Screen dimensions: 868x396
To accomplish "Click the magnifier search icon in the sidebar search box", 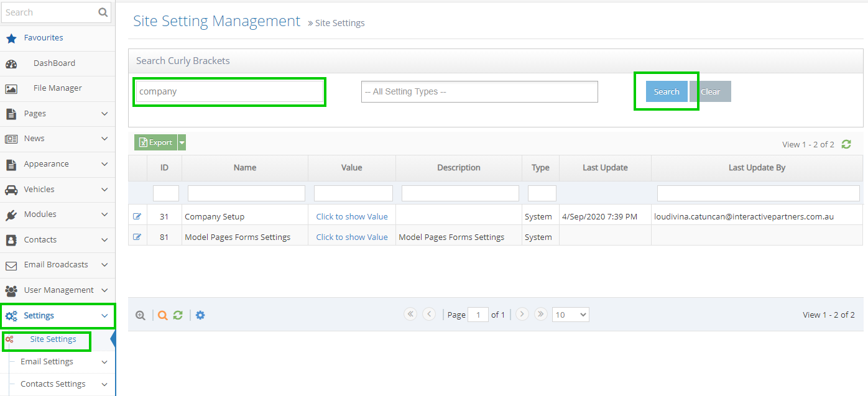I will coord(103,12).
